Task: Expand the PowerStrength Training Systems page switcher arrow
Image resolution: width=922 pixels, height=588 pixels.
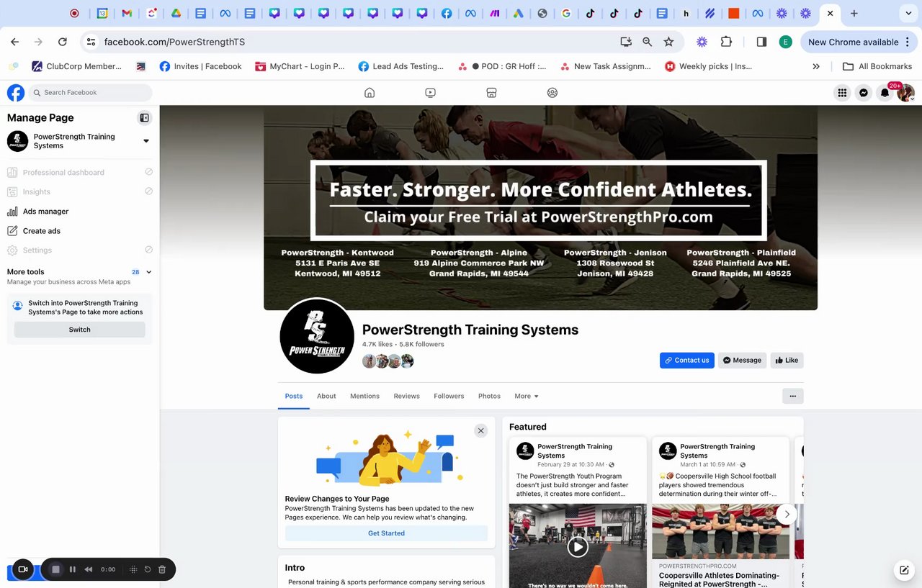Action: click(146, 141)
